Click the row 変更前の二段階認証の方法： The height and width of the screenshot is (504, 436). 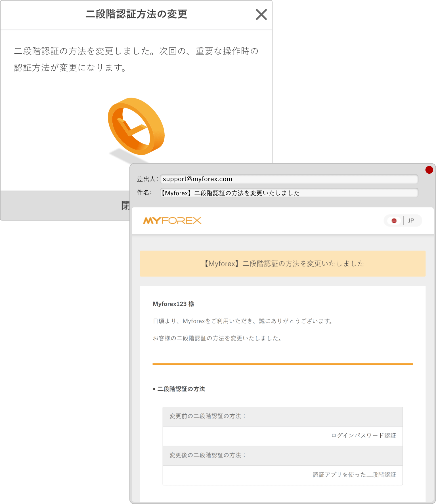(x=282, y=416)
